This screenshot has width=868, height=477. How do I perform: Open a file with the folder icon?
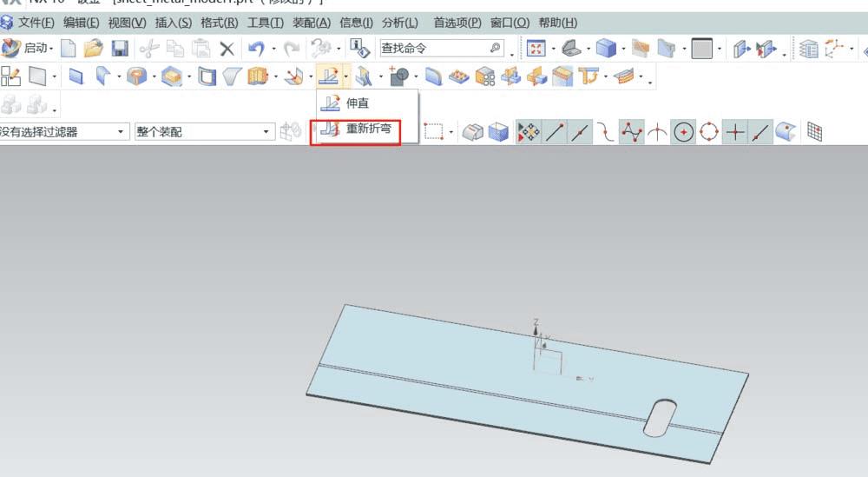click(x=94, y=49)
